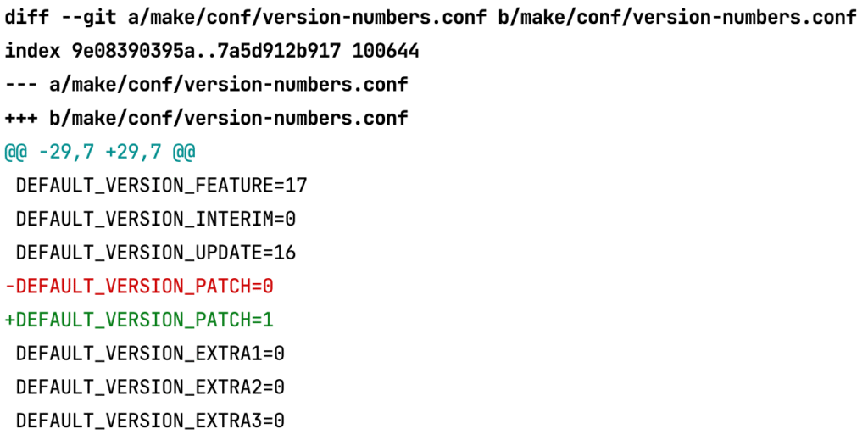The width and height of the screenshot is (868, 440).
Task: Click the DEFAULT_VERSION_EXTRA3=0 line
Action: click(150, 420)
